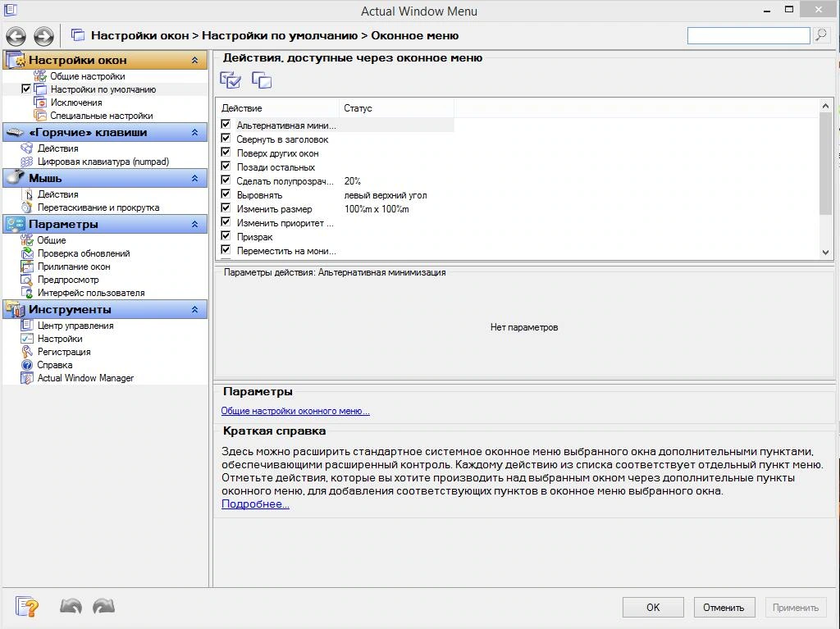Click the Общие настройки icon in sidebar
Screen dimensions: 840x629
click(40, 76)
